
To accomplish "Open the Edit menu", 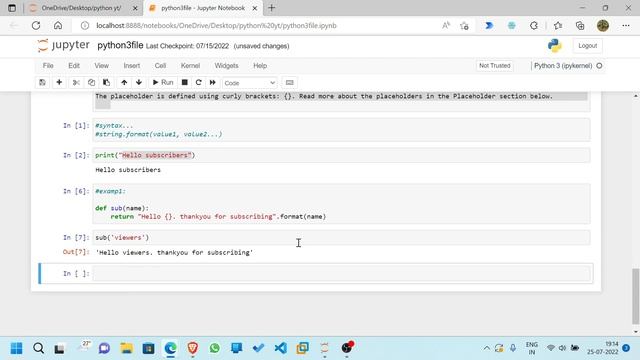I will pos(74,66).
